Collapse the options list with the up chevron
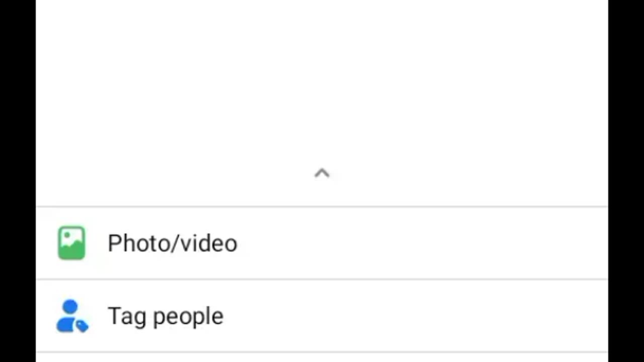 tap(322, 173)
